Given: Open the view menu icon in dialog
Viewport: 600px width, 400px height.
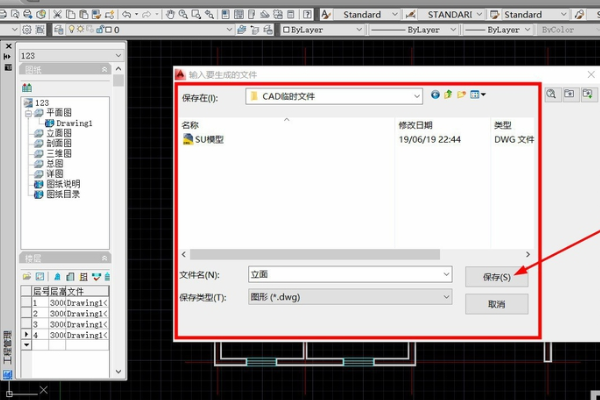Looking at the screenshot, I should click(x=477, y=95).
